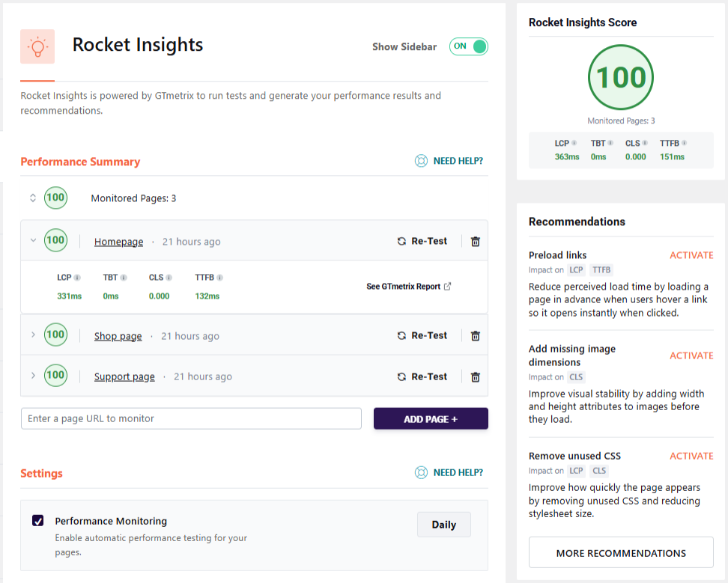Collapse the Homepage row details
The image size is (728, 583).
click(33, 240)
